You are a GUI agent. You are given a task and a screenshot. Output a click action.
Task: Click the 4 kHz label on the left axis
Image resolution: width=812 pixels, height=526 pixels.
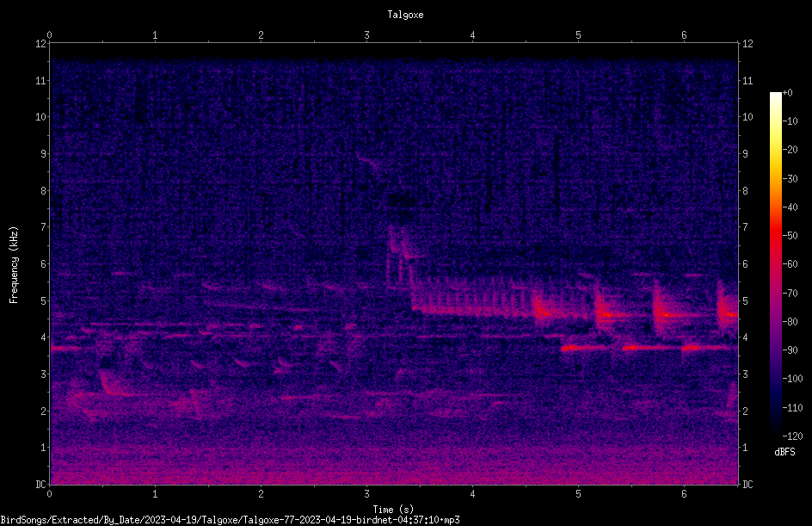pyautogui.click(x=44, y=337)
